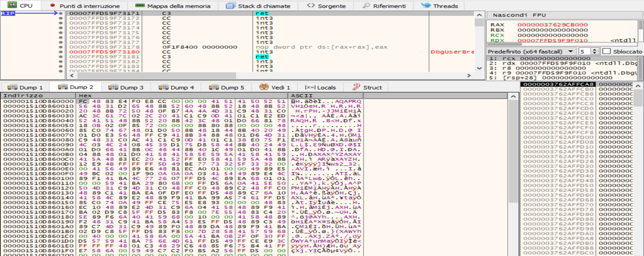Screen dimensions: 644x256
Task: Click the Sorgente code brackets icon
Action: coord(311,5)
